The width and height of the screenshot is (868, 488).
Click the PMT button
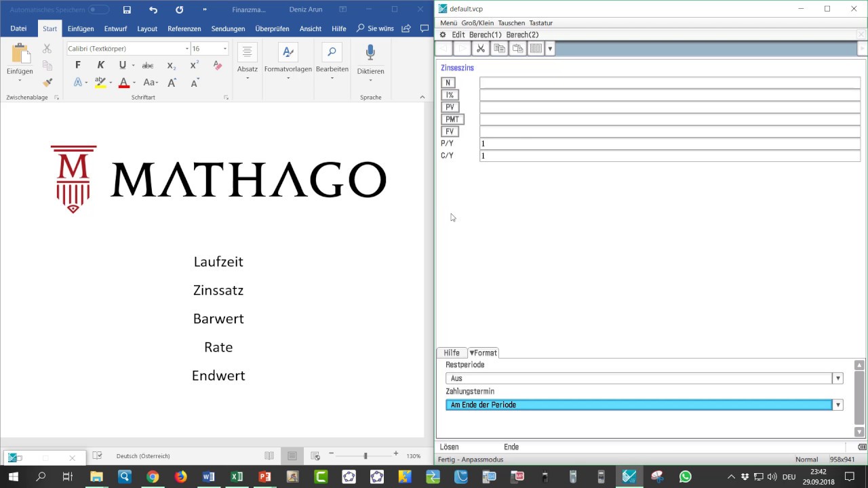[x=452, y=119]
